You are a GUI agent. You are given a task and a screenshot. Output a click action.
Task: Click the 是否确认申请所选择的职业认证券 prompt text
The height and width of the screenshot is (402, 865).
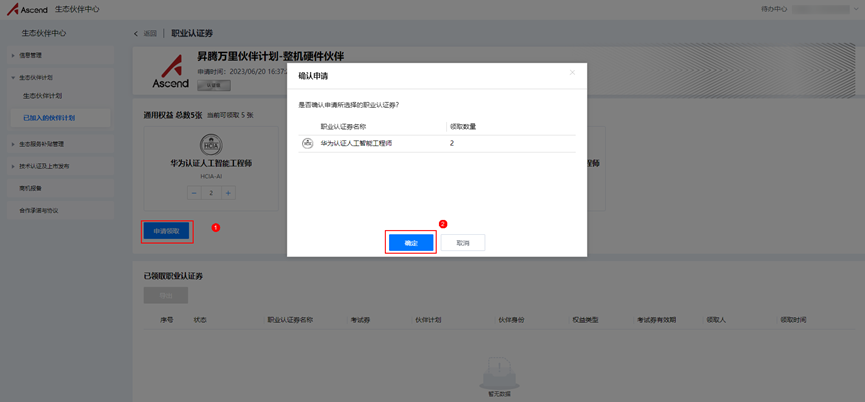tap(349, 104)
